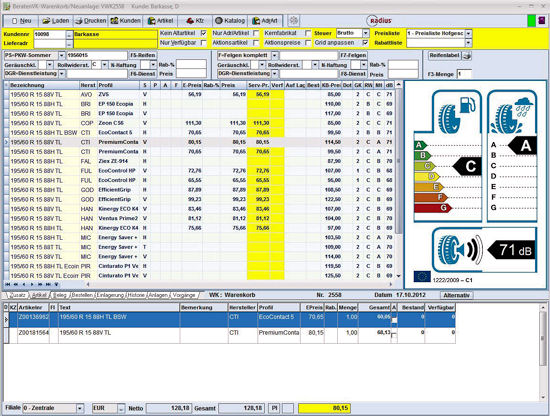Open the left N-Haftung dropdown
The image size is (550, 416).
153,65
